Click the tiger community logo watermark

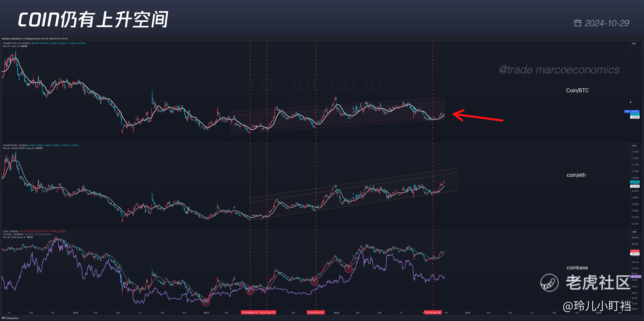[x=549, y=282]
